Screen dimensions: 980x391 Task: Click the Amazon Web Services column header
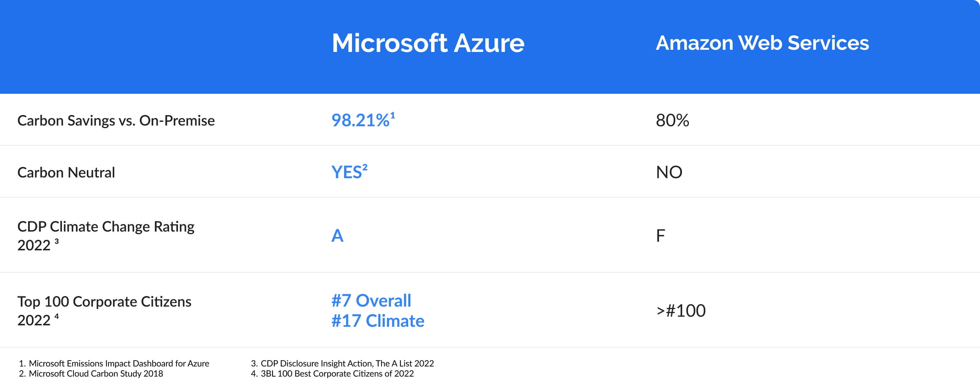tap(762, 43)
